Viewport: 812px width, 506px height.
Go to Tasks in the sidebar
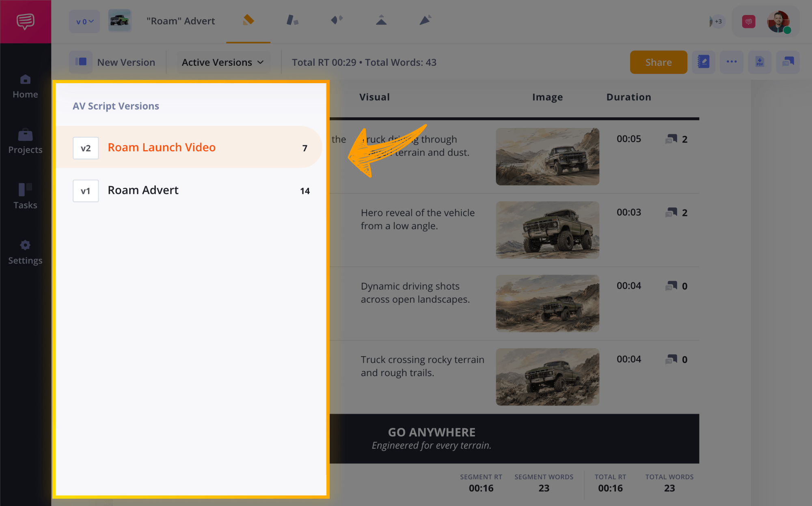tap(25, 197)
